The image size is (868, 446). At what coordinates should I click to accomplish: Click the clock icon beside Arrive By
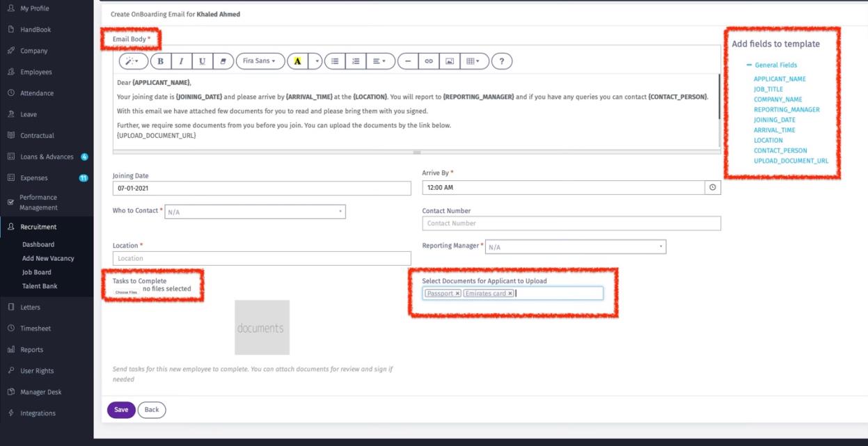point(712,188)
